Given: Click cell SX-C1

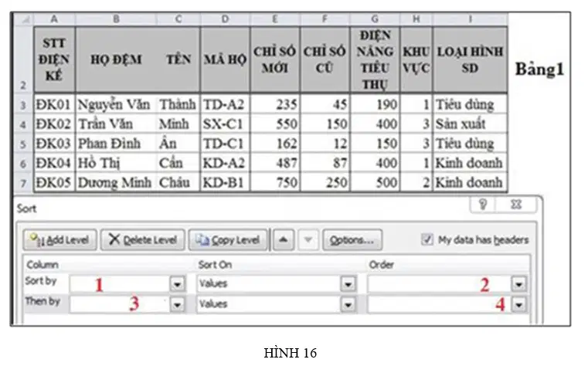Looking at the screenshot, I should pyautogui.click(x=225, y=124).
